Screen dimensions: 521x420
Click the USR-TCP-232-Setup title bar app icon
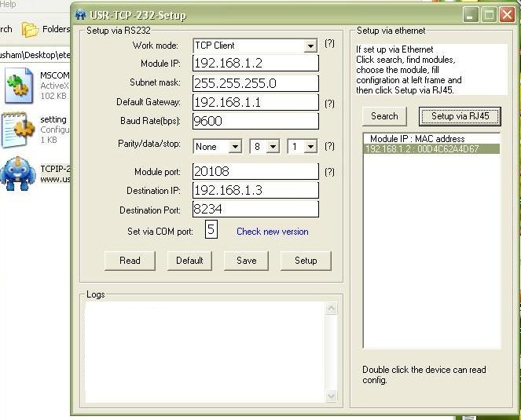coord(80,15)
